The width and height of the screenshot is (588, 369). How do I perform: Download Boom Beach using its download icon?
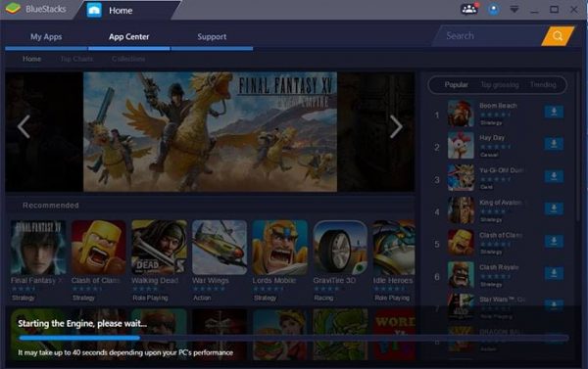click(554, 112)
